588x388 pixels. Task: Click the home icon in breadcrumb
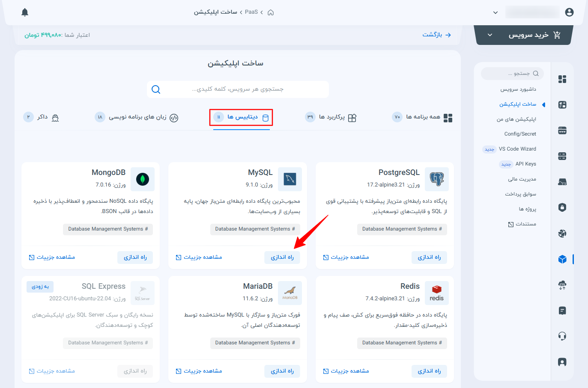(271, 12)
